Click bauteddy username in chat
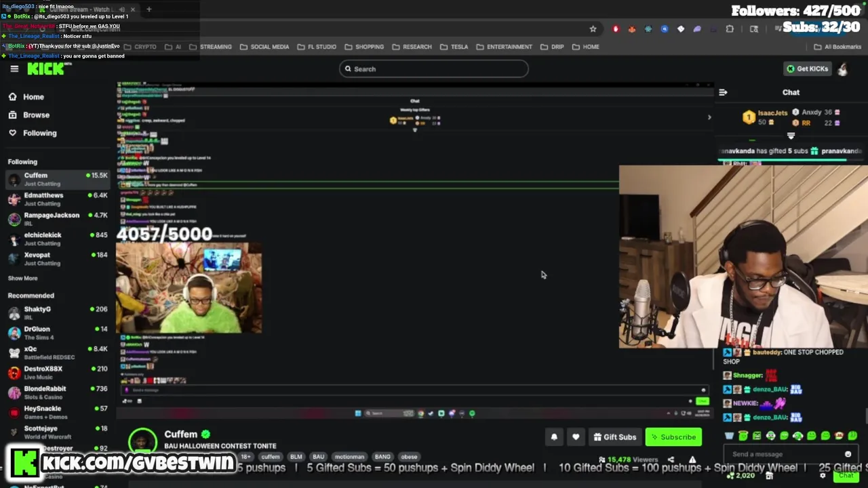The height and width of the screenshot is (488, 868). click(x=767, y=352)
